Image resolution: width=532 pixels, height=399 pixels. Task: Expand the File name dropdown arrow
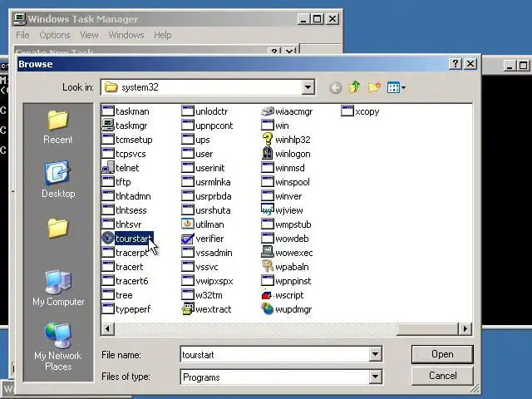(x=375, y=355)
